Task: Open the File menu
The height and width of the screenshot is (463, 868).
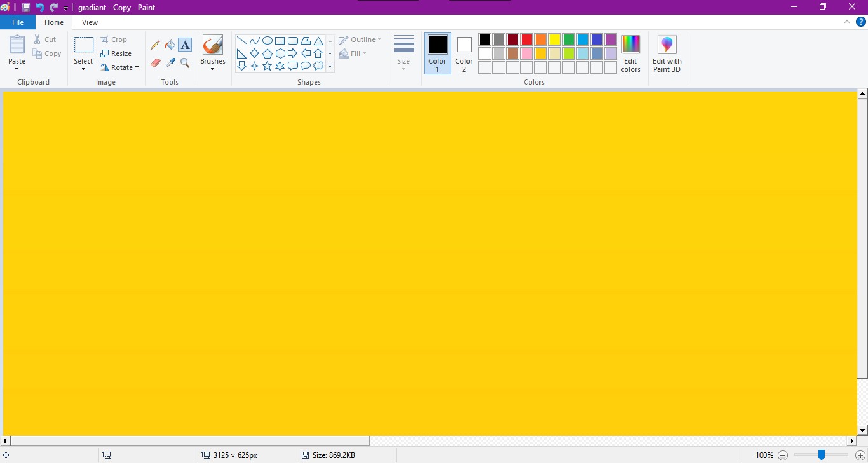Action: [18, 22]
